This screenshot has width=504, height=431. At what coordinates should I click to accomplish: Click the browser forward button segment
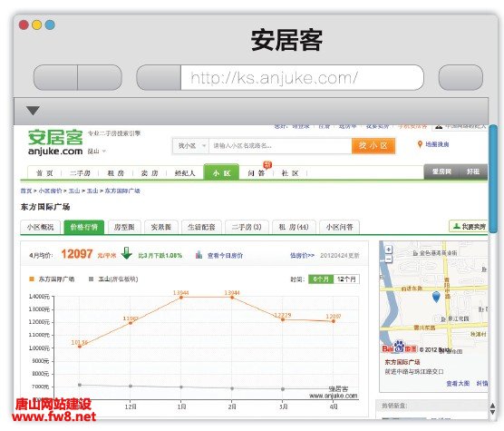[100, 77]
